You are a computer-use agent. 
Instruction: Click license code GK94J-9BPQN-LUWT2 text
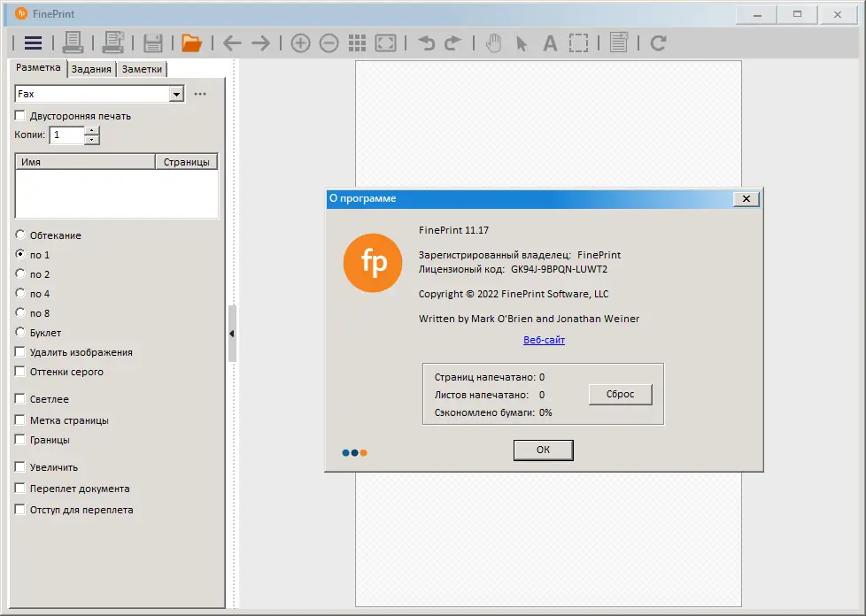[x=559, y=269]
